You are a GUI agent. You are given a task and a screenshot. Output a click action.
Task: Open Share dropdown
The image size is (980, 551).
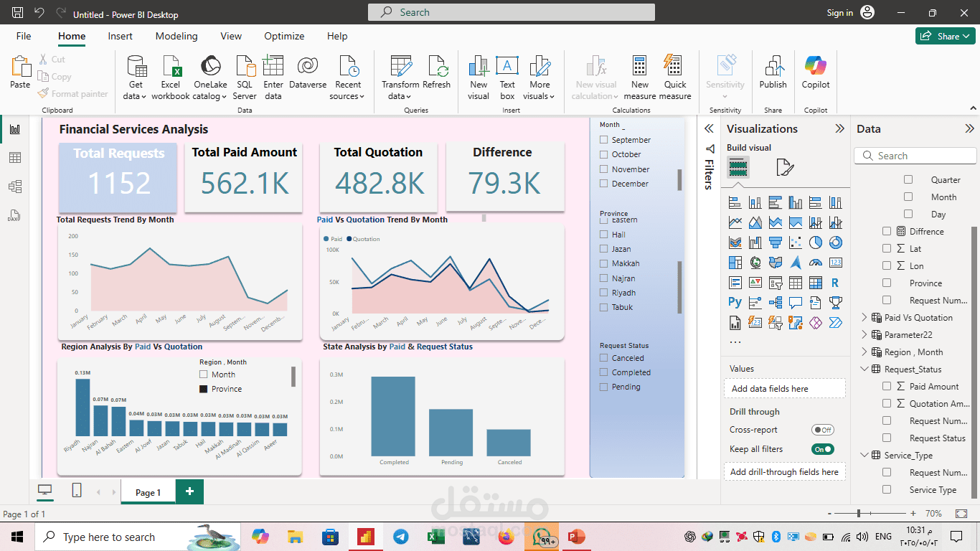pos(946,36)
